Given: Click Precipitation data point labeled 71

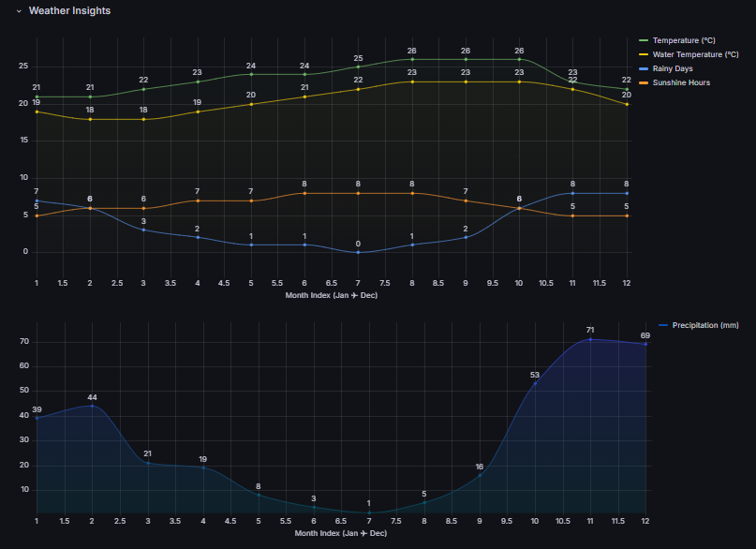Looking at the screenshot, I should [590, 339].
